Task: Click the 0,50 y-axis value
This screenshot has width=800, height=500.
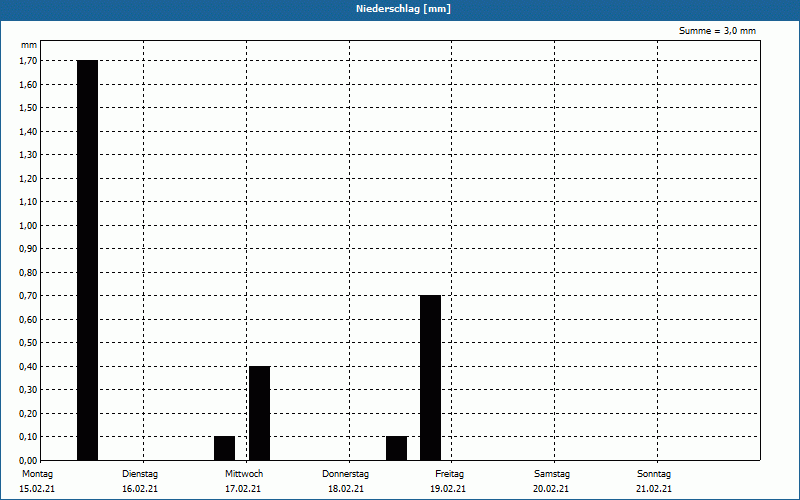Action: pyautogui.click(x=28, y=342)
